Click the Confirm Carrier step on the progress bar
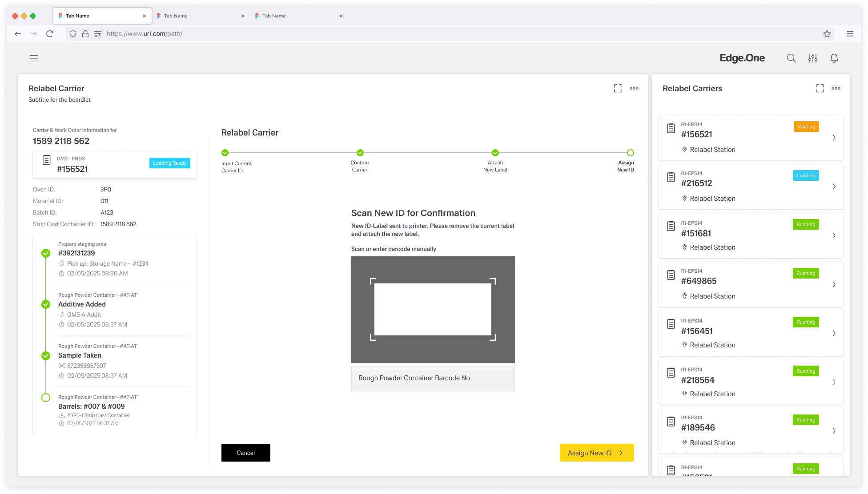 (x=360, y=153)
